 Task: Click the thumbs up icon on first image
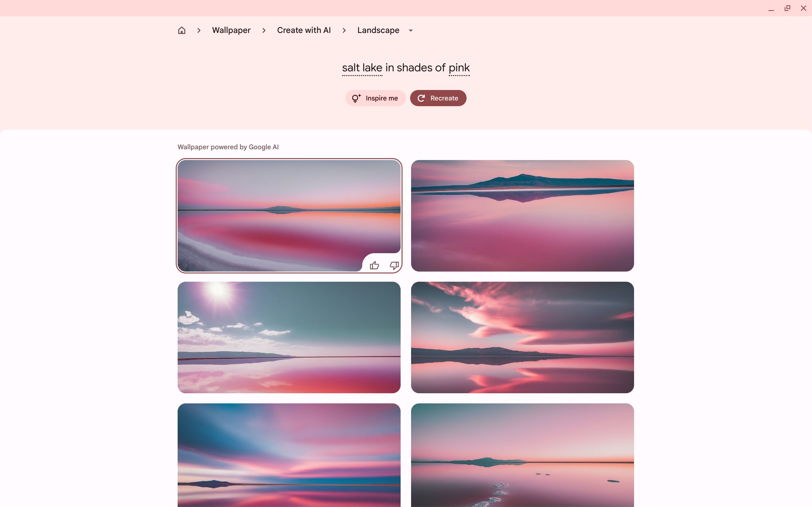point(374,265)
